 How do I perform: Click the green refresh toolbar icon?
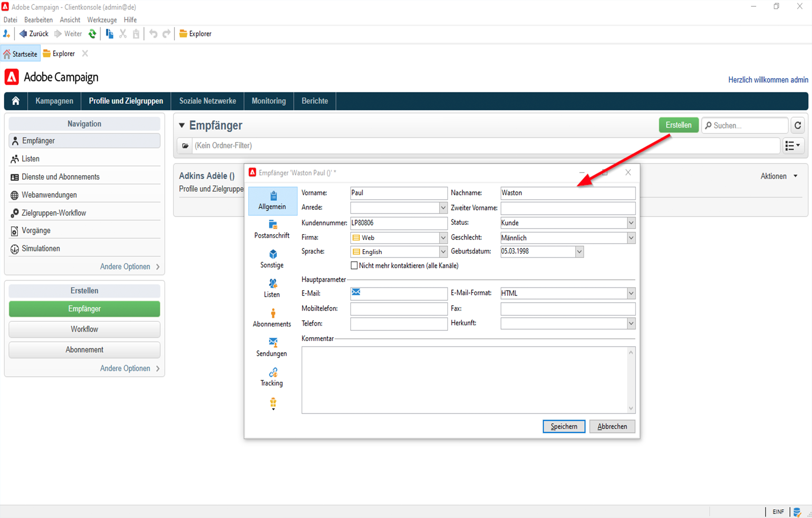(x=92, y=34)
